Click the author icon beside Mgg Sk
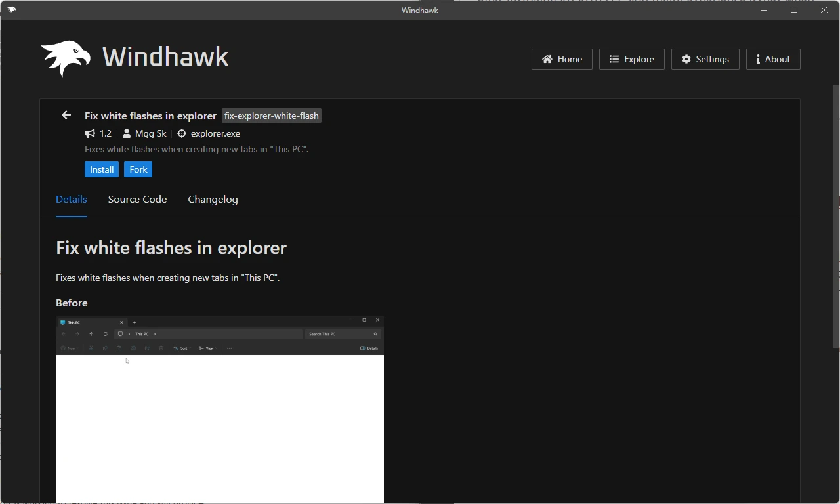 [126, 133]
